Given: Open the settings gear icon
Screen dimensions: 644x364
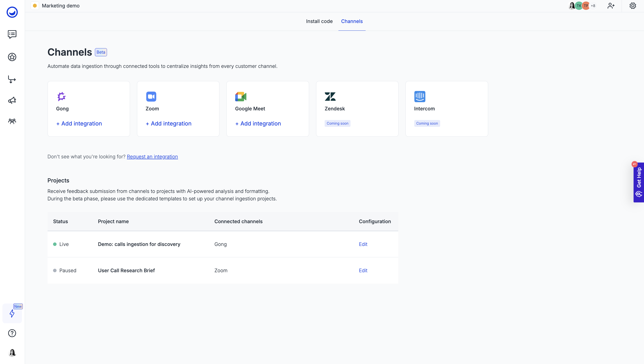Looking at the screenshot, I should coord(632,6).
